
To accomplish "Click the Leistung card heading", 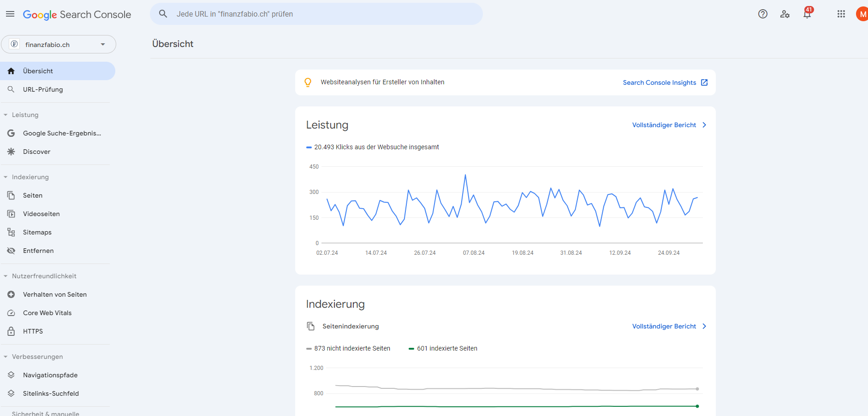I will (327, 125).
